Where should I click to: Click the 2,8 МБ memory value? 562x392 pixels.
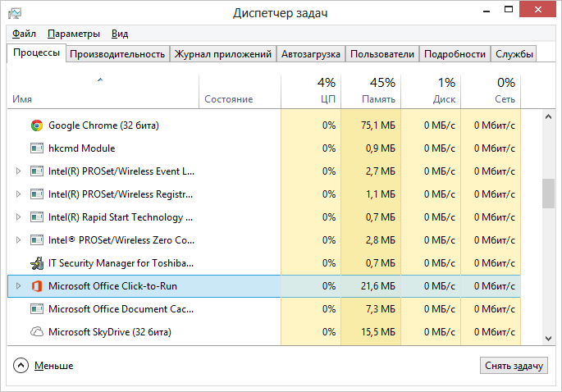click(x=381, y=240)
